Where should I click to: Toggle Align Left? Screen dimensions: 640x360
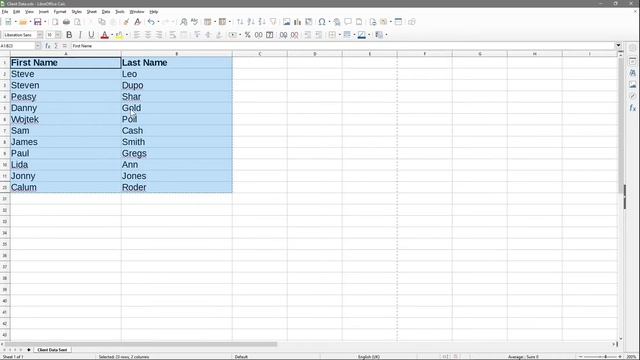tap(137, 35)
